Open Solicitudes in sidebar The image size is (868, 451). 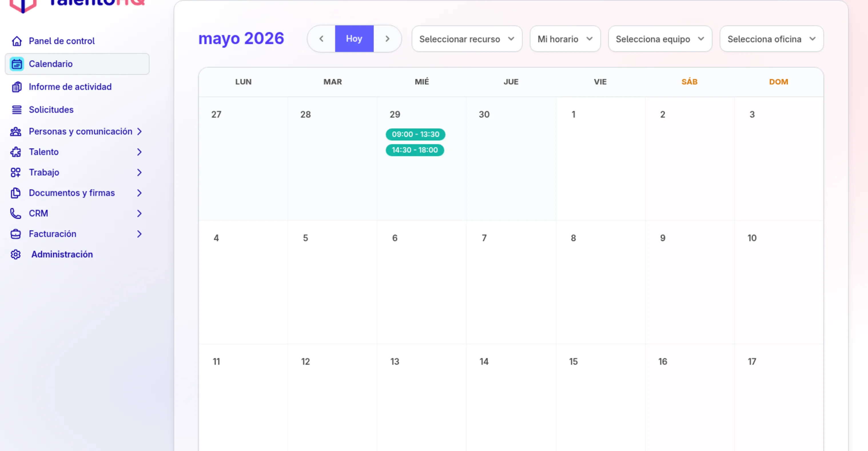(x=51, y=110)
